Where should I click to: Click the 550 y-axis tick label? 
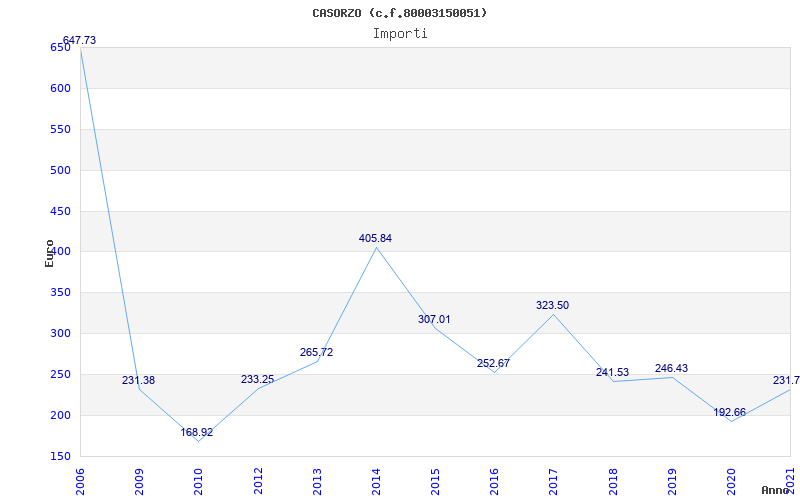point(60,130)
